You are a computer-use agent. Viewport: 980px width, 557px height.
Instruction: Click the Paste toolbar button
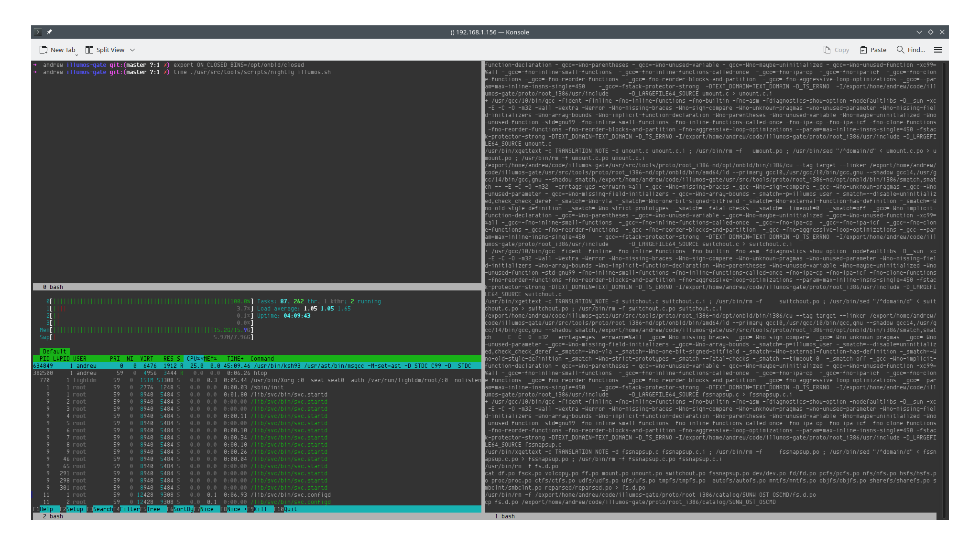[873, 50]
